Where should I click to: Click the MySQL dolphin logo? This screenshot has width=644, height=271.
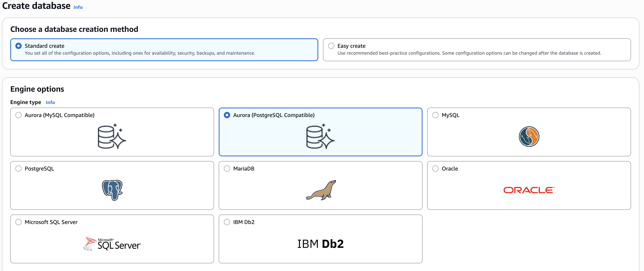pyautogui.click(x=529, y=136)
